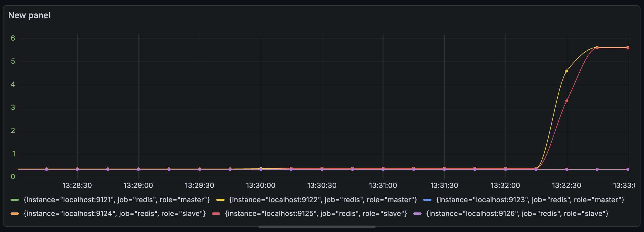Screen dimensions: 644x232
Task: Isolate the localhost:9122 master series in legend
Action: (x=323, y=200)
